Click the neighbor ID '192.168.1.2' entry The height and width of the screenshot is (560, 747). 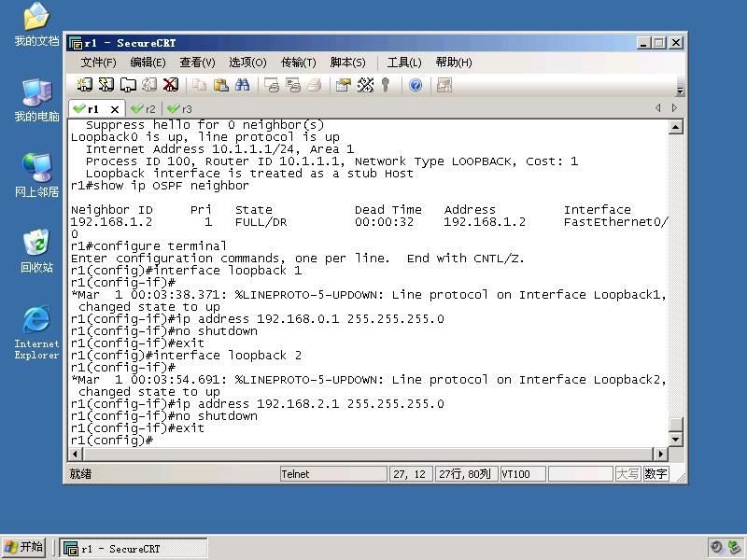click(x=111, y=222)
